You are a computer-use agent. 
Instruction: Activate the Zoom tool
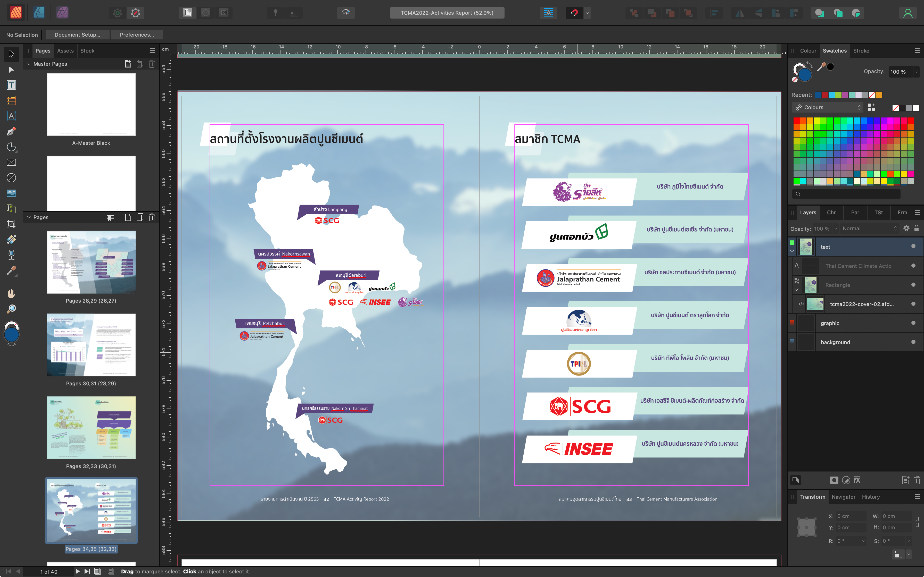(11, 309)
